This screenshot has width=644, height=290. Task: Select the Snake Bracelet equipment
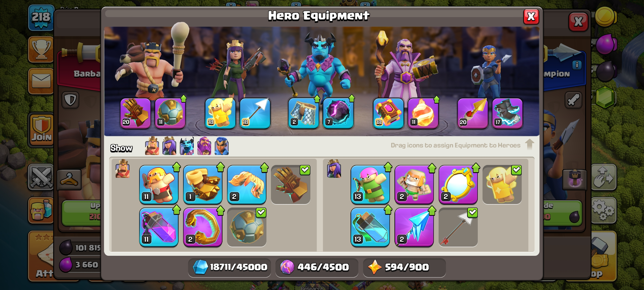[x=203, y=227]
